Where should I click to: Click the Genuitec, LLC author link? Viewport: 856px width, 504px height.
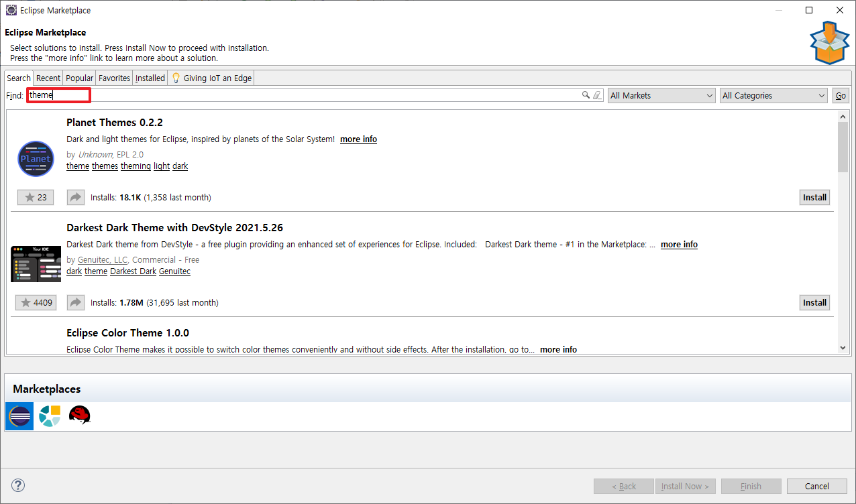[x=103, y=259]
